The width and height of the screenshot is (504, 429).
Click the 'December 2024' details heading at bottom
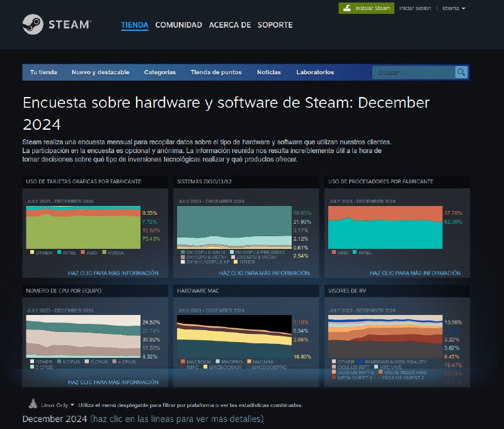[x=55, y=419]
